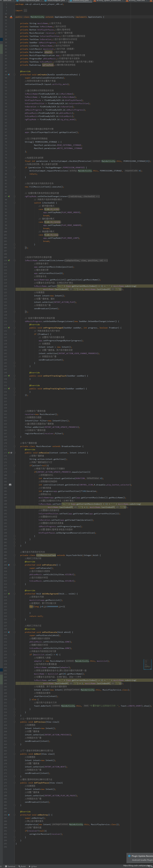
Task: Click the override gutter icon beside onCreate
Action: click(x=9, y=74)
